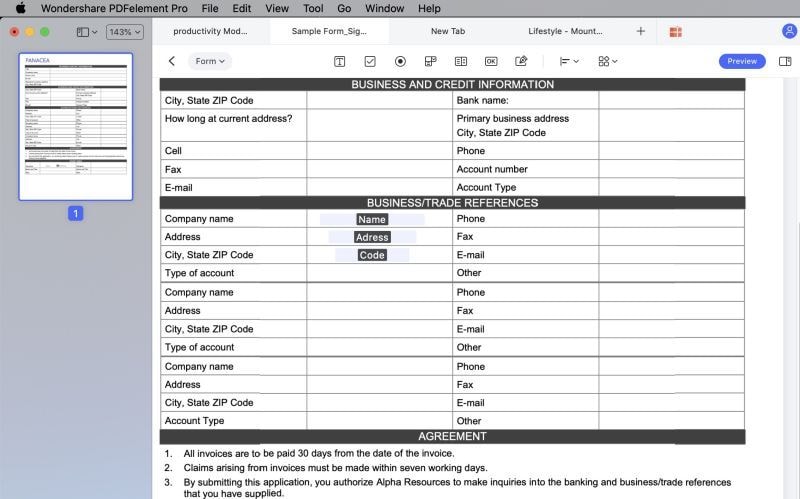Switch to the Lifestyle - Mount... tab
This screenshot has width=800, height=499.
click(565, 31)
